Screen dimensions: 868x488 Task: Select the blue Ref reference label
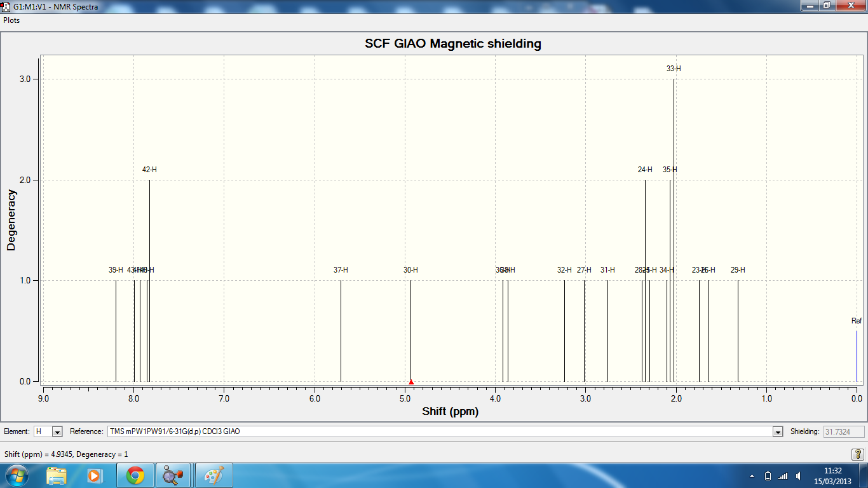(x=857, y=321)
